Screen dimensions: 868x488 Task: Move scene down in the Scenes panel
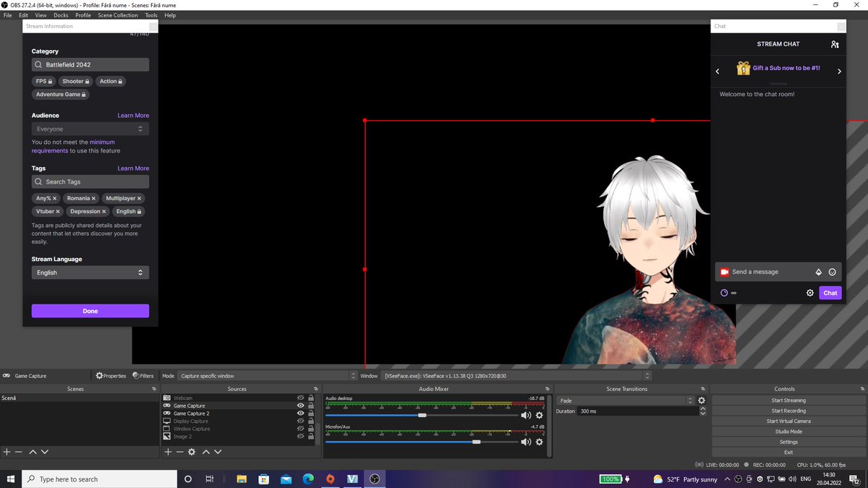point(45,452)
